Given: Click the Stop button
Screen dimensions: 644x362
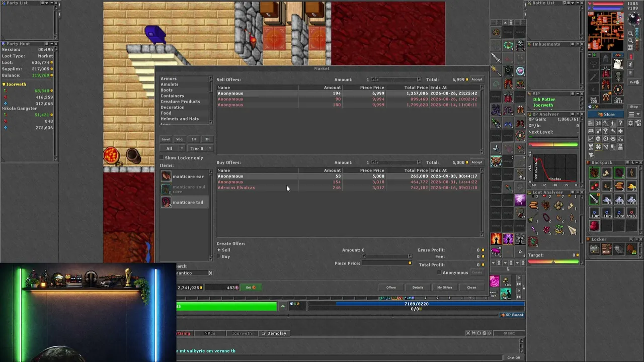Looking at the screenshot, I should click(634, 107).
